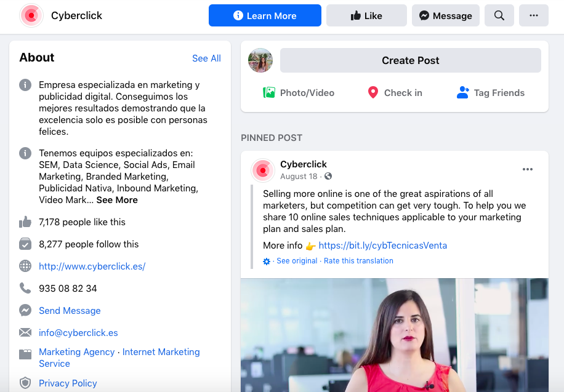Screen dimensions: 564x392
Task: Open See All in the About panel
Action: click(206, 58)
